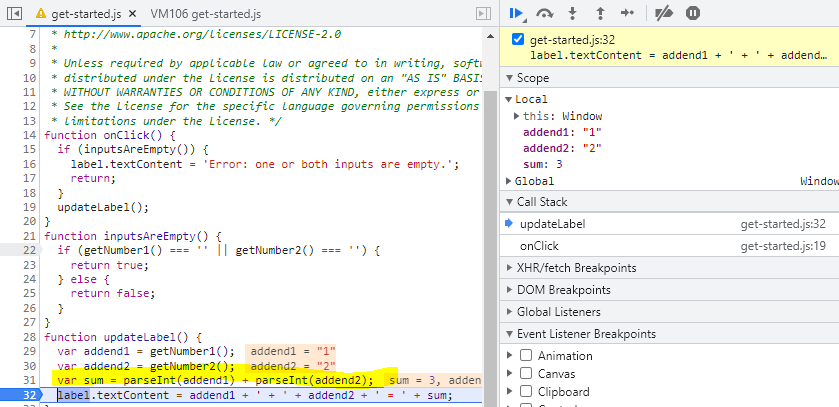Enable the Canvas event listener checkbox
This screenshot has width=839, height=407.
[526, 373]
